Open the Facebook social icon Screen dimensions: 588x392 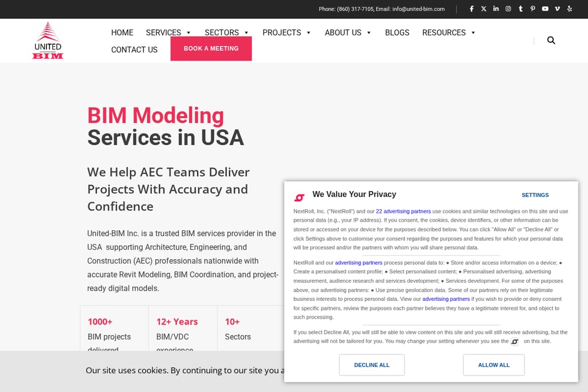coord(472,9)
